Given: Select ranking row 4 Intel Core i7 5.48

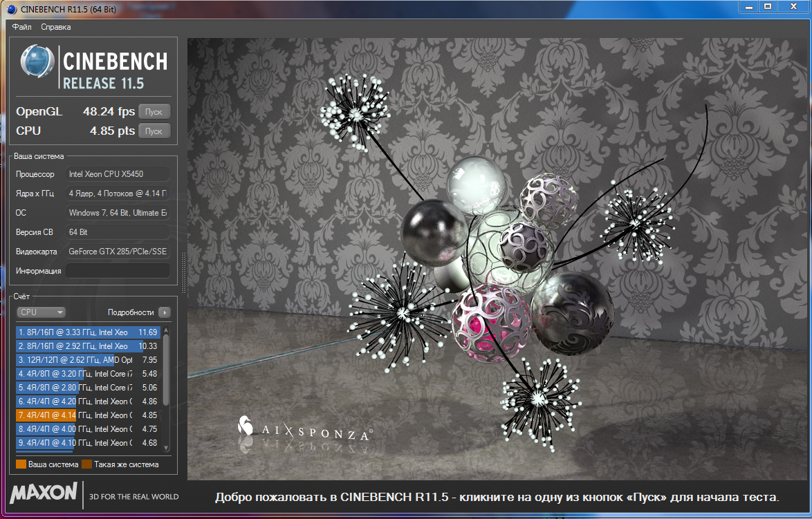Looking at the screenshot, I should tap(88, 374).
